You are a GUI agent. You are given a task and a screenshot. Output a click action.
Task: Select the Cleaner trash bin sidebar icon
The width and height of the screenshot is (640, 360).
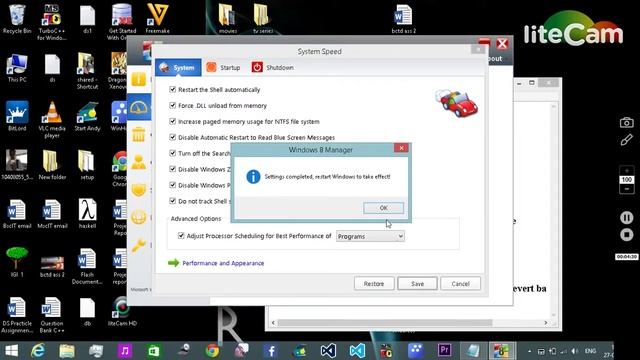pyautogui.click(x=139, y=134)
